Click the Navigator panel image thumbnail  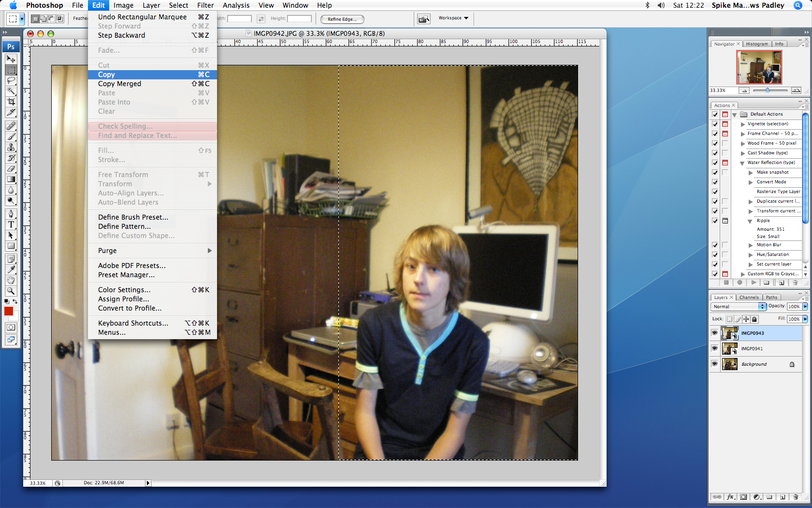[759, 67]
